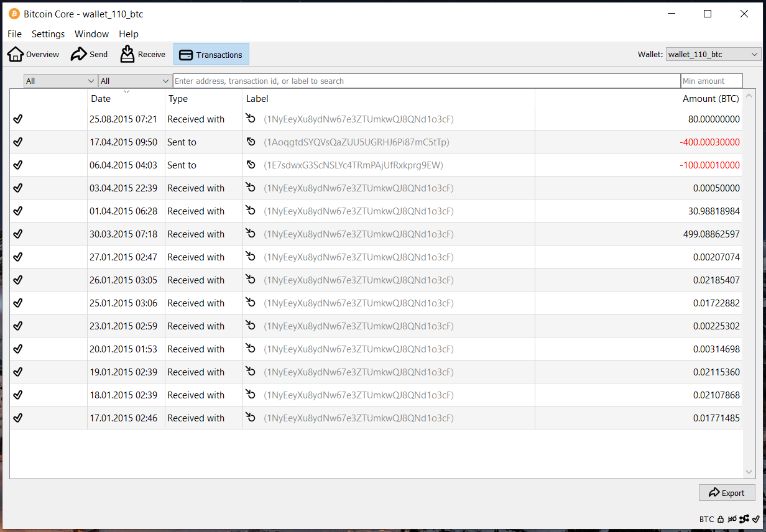Image resolution: width=766 pixels, height=532 pixels.
Task: Click the Export button
Action: pyautogui.click(x=727, y=493)
